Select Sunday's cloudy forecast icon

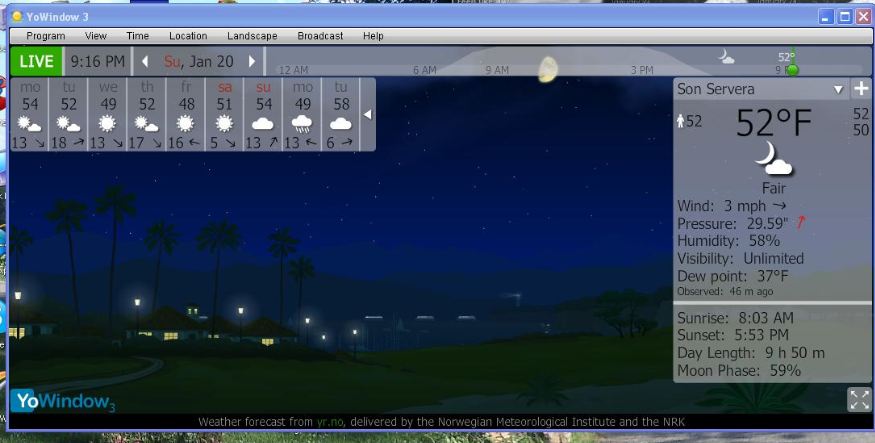pos(263,124)
